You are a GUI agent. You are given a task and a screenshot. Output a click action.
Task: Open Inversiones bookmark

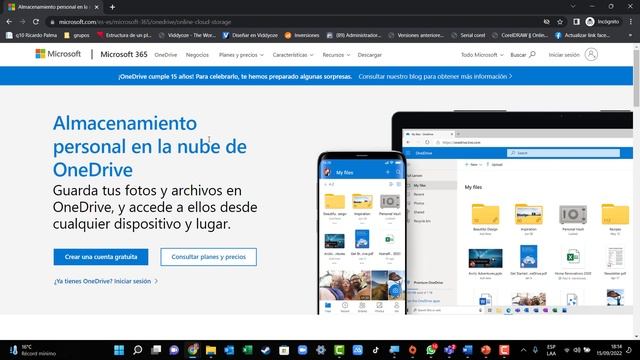(x=302, y=36)
